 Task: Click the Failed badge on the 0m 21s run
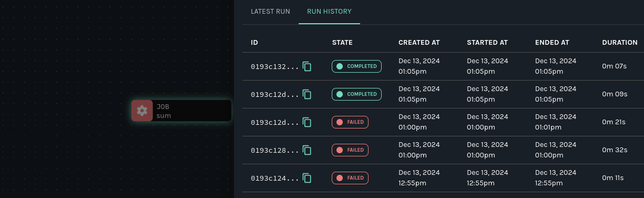click(x=350, y=122)
